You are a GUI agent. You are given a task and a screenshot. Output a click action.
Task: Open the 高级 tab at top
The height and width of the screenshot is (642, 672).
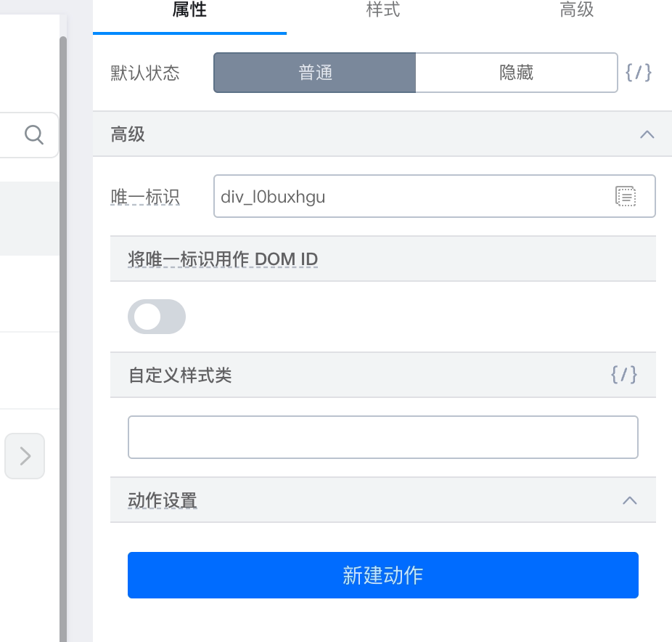tap(576, 10)
